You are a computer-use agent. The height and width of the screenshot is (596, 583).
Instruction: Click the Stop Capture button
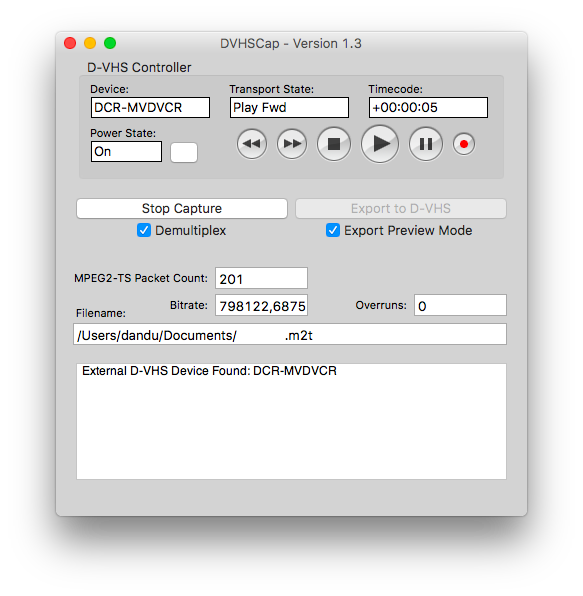182,208
